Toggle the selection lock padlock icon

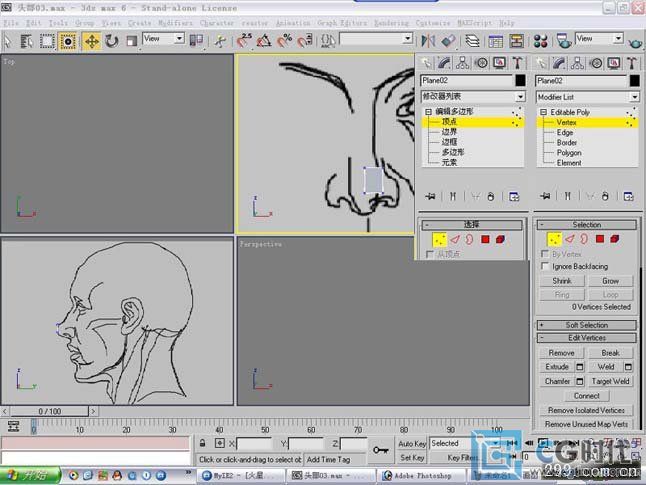pos(202,443)
